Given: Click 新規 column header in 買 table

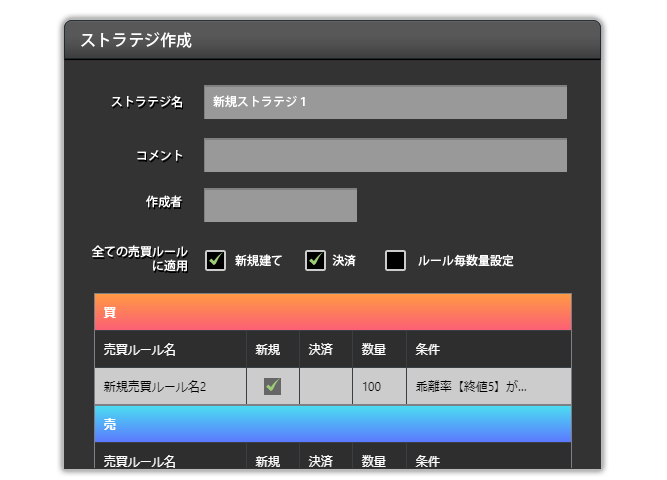Looking at the screenshot, I should click(272, 350).
